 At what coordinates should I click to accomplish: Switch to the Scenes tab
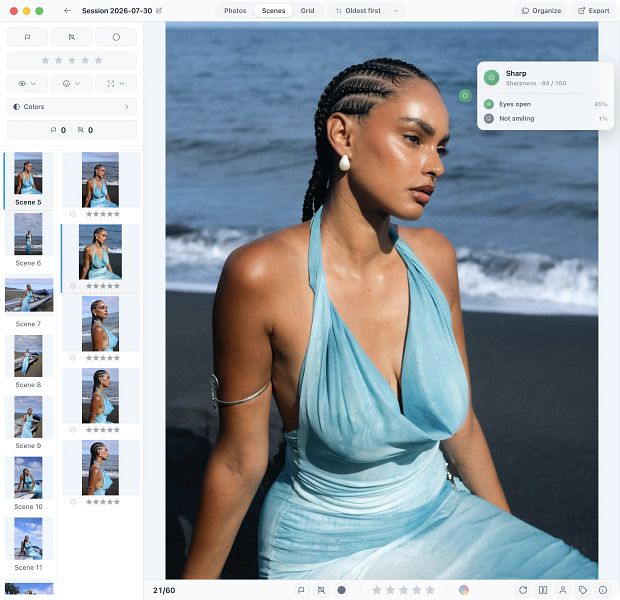pyautogui.click(x=273, y=11)
